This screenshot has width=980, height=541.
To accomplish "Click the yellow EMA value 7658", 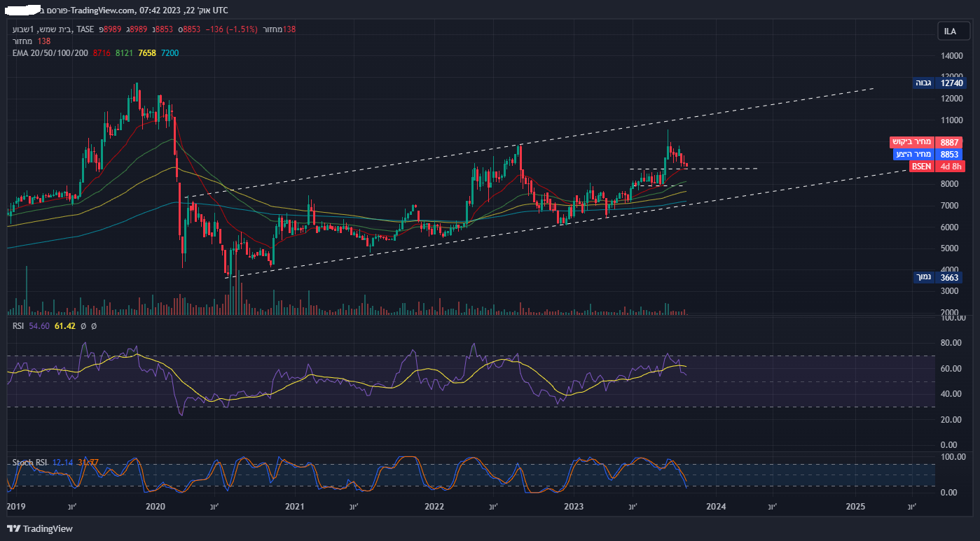I will coord(147,52).
